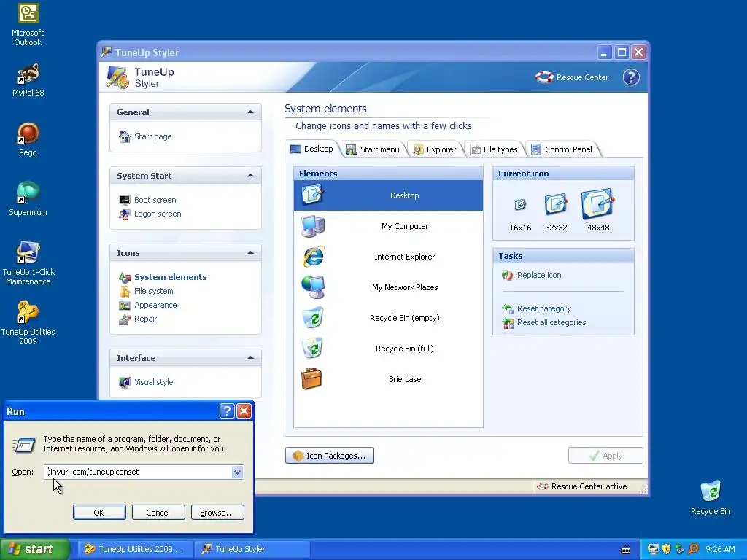The width and height of the screenshot is (747, 560).
Task: Switch to the Explorer tab
Action: click(x=435, y=149)
